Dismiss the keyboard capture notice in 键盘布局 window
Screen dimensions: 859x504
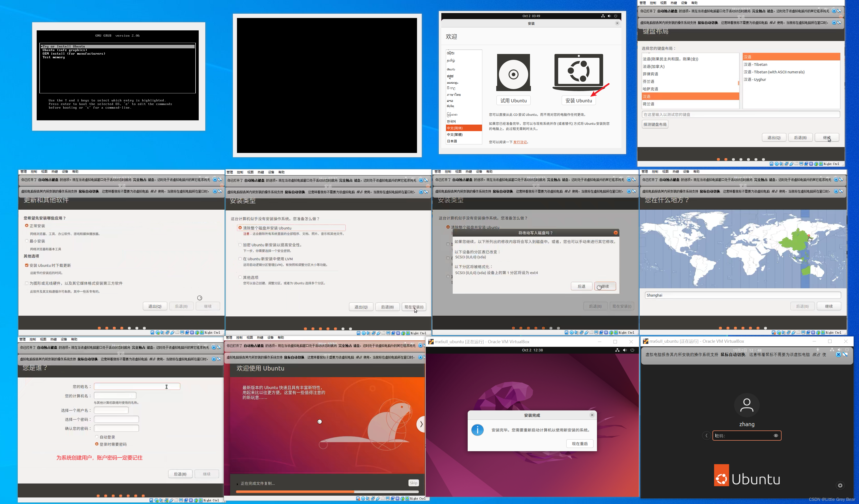[834, 11]
